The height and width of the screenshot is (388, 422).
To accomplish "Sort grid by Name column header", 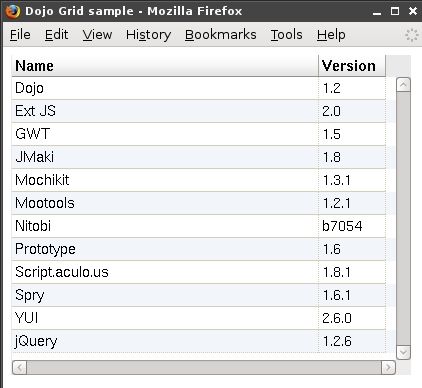I will (165, 66).
